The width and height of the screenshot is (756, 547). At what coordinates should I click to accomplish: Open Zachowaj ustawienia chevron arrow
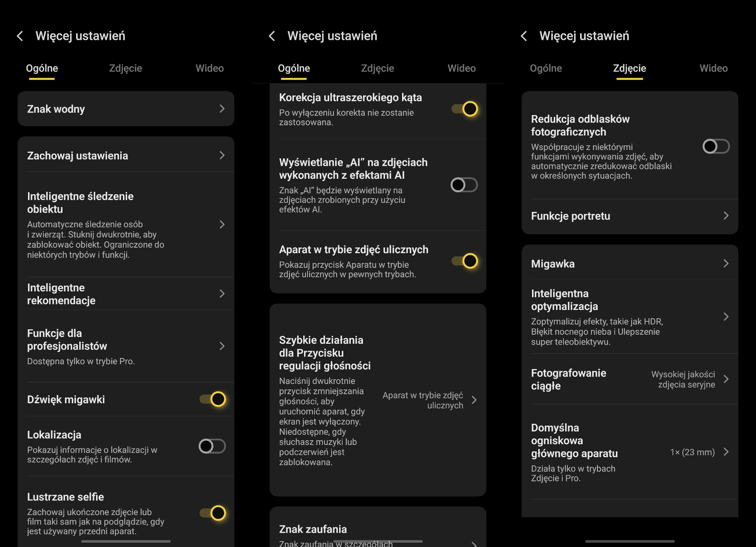pos(222,156)
